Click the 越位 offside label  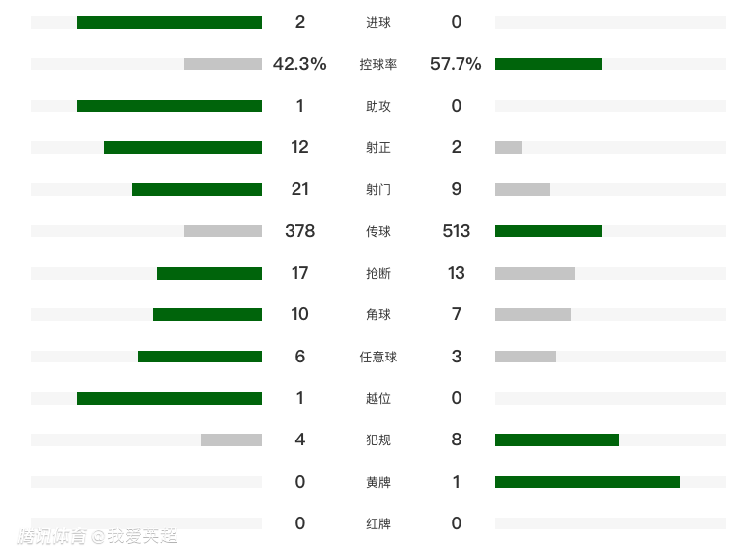(377, 398)
